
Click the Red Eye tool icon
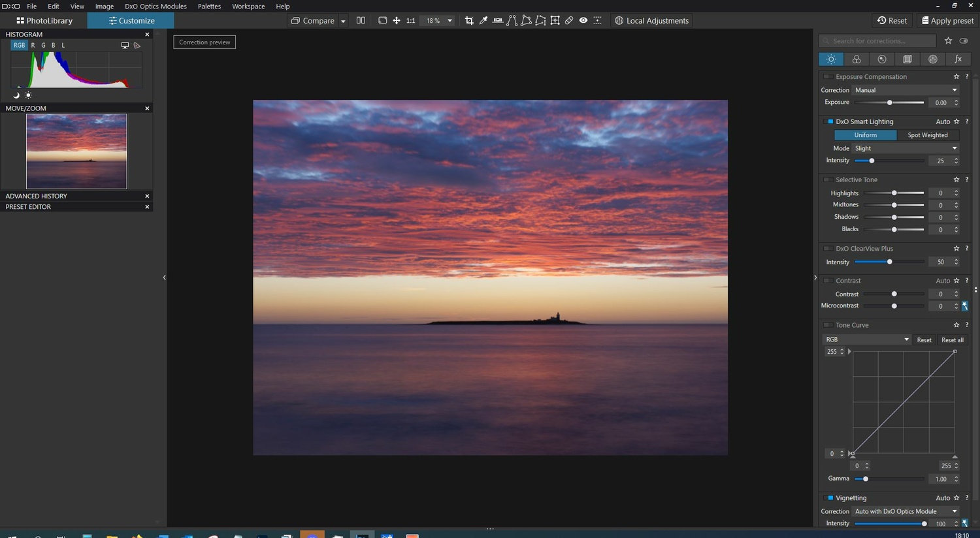tap(583, 21)
